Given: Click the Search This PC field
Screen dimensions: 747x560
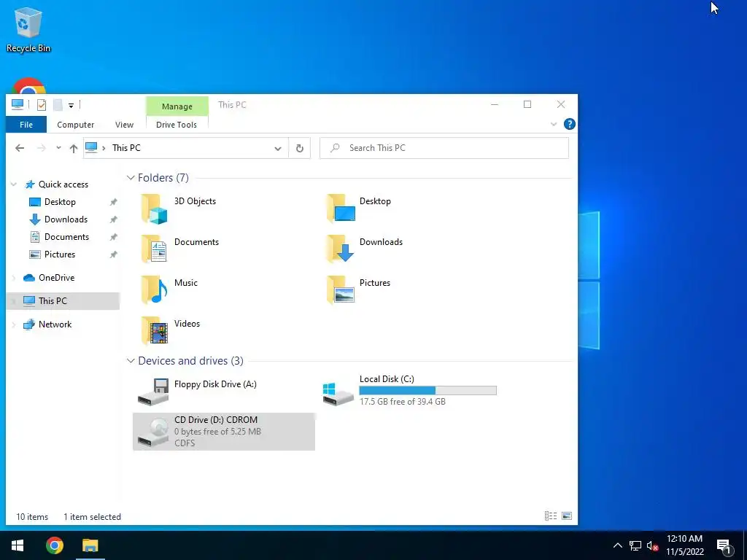Looking at the screenshot, I should 444,148.
